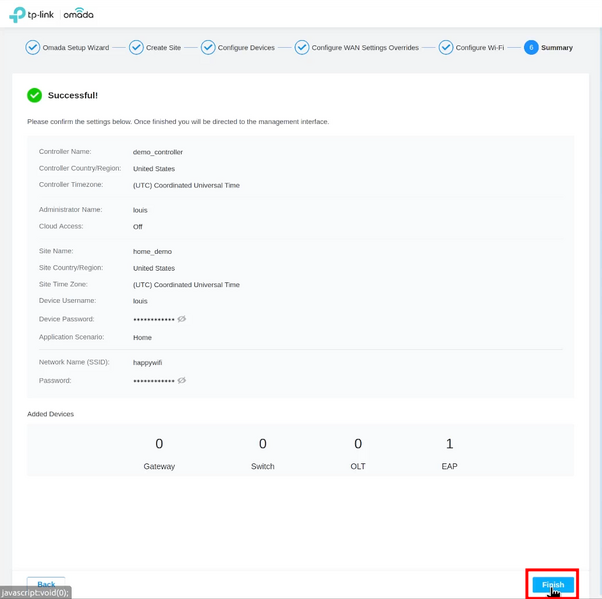The width and height of the screenshot is (602, 599).
Task: Click the WAN Settings Overrides checkmark icon
Action: coord(302,48)
